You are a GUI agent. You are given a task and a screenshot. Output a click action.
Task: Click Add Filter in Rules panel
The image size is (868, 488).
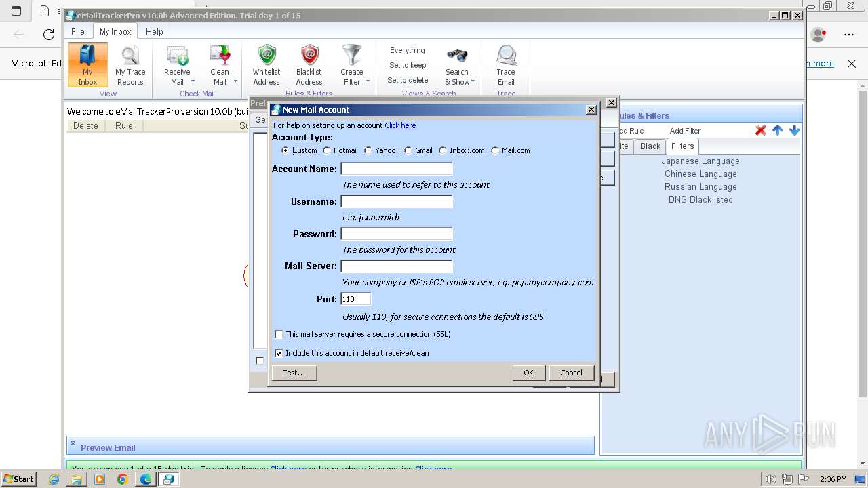pyautogui.click(x=685, y=131)
